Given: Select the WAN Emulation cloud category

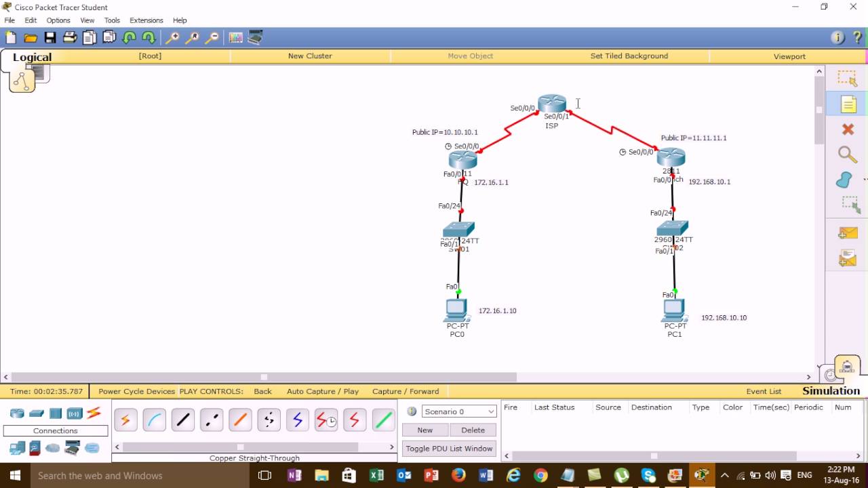Looking at the screenshot, I should pyautogui.click(x=53, y=448).
